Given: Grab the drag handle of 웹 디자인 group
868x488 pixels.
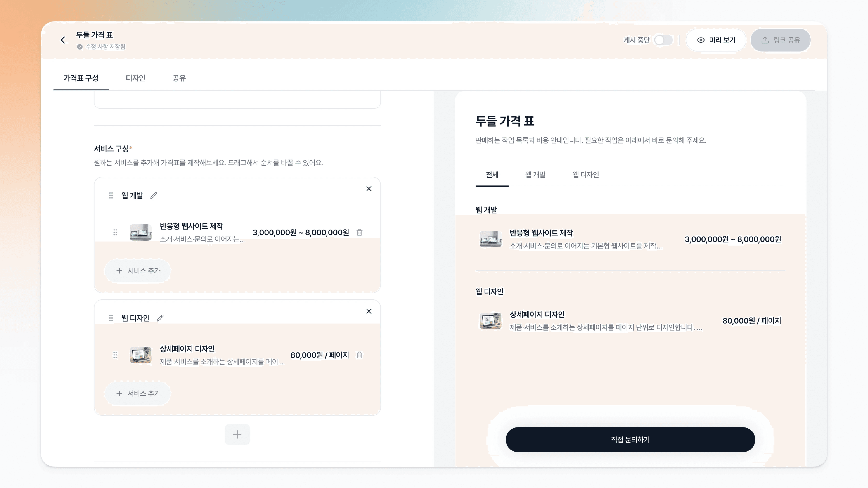Looking at the screenshot, I should (111, 318).
